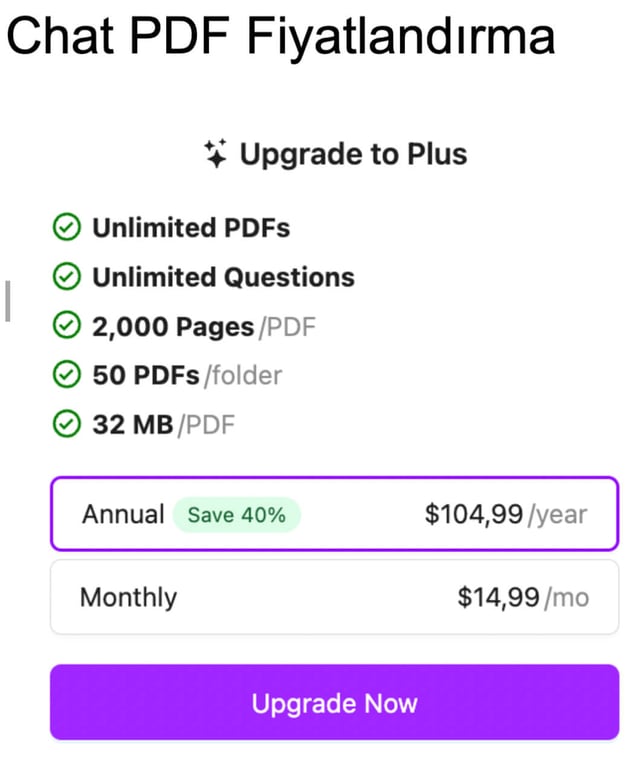
Task: Click the 32 MB /PDF feature text
Action: 163,424
